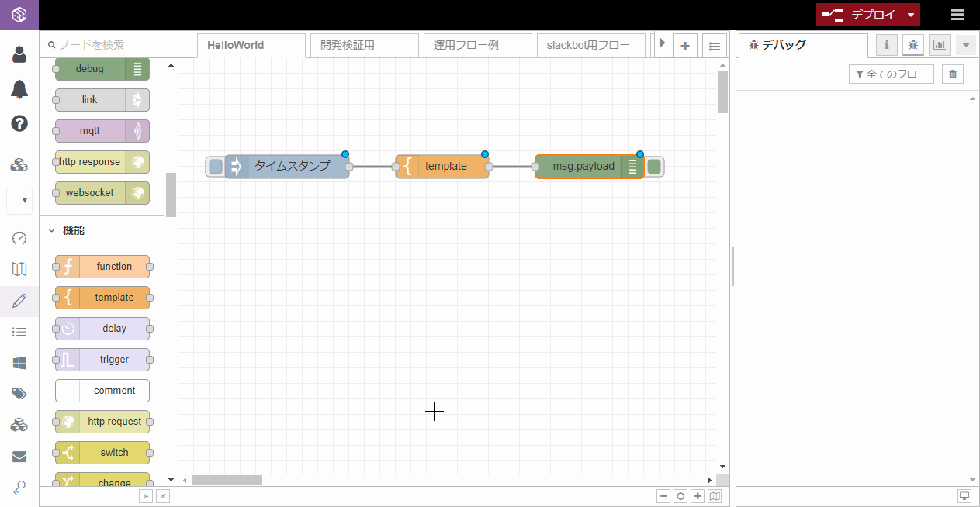980x507 pixels.
Task: Open the map icon in left sidebar
Action: coord(19,269)
